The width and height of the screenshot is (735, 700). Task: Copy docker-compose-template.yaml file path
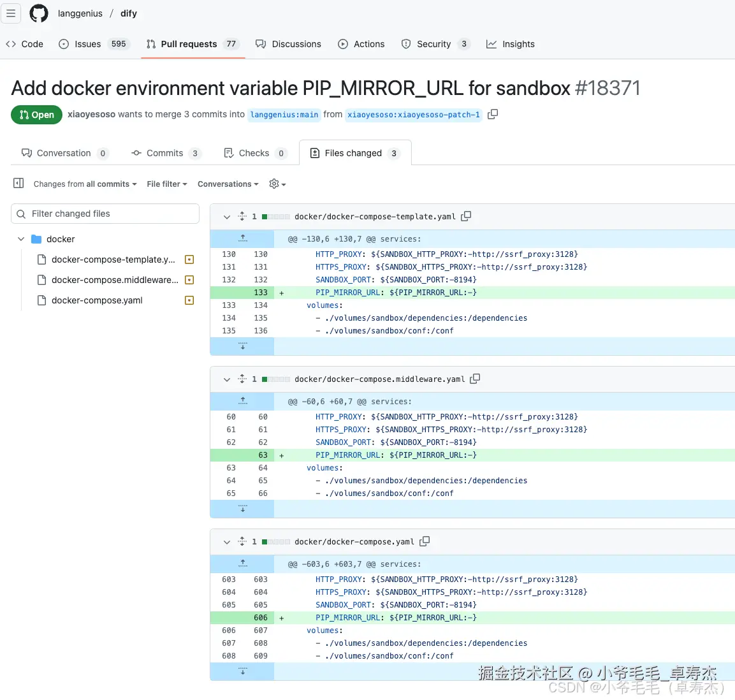pyautogui.click(x=466, y=216)
